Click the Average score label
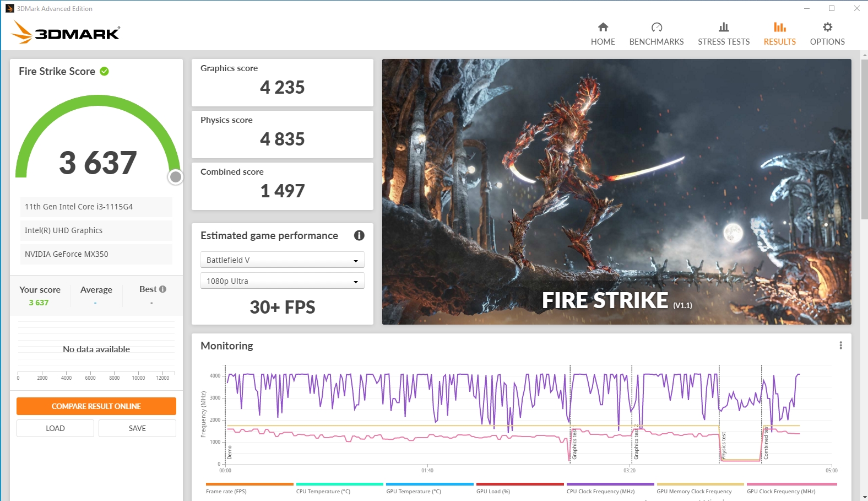Image resolution: width=868 pixels, height=501 pixels. [x=96, y=290]
